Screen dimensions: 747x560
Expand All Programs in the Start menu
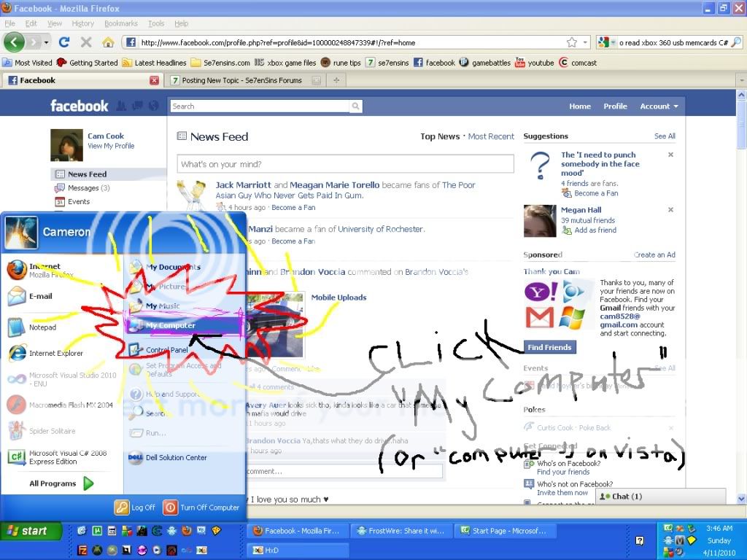point(61,483)
